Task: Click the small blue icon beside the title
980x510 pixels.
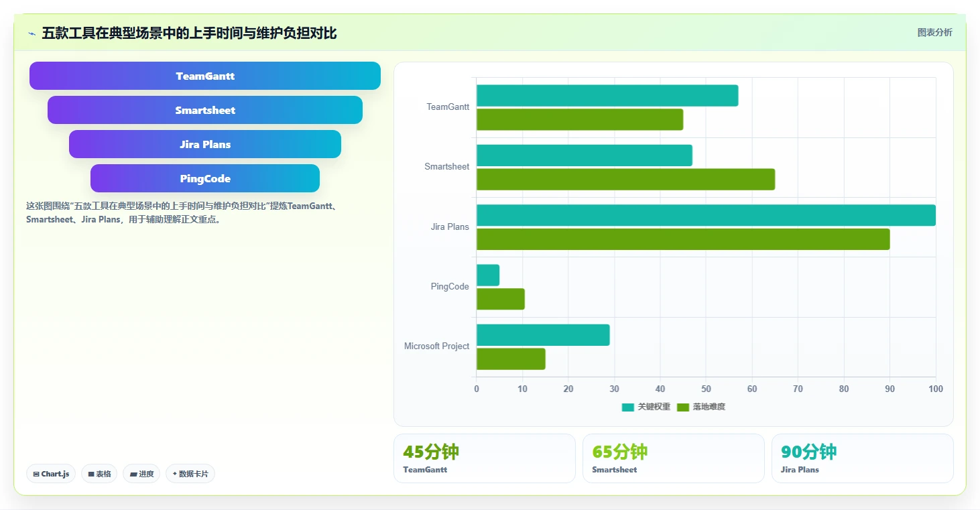Action: 32,34
